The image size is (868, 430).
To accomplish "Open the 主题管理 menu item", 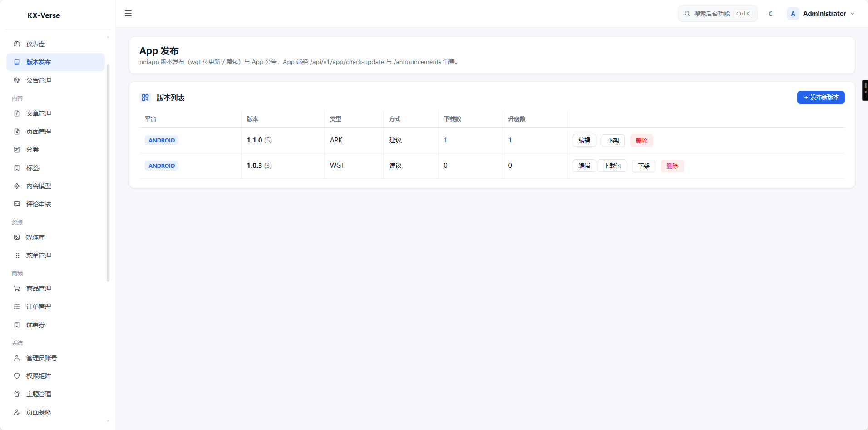I will coord(55,394).
